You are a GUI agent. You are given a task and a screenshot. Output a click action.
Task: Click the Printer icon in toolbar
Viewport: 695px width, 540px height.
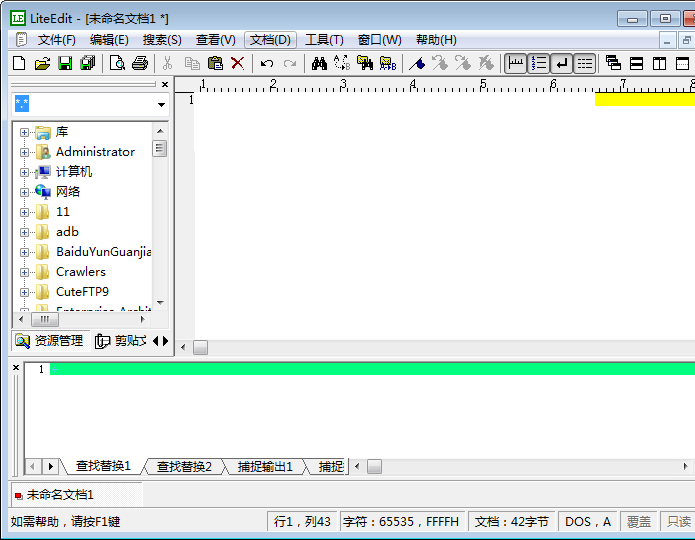click(x=140, y=63)
